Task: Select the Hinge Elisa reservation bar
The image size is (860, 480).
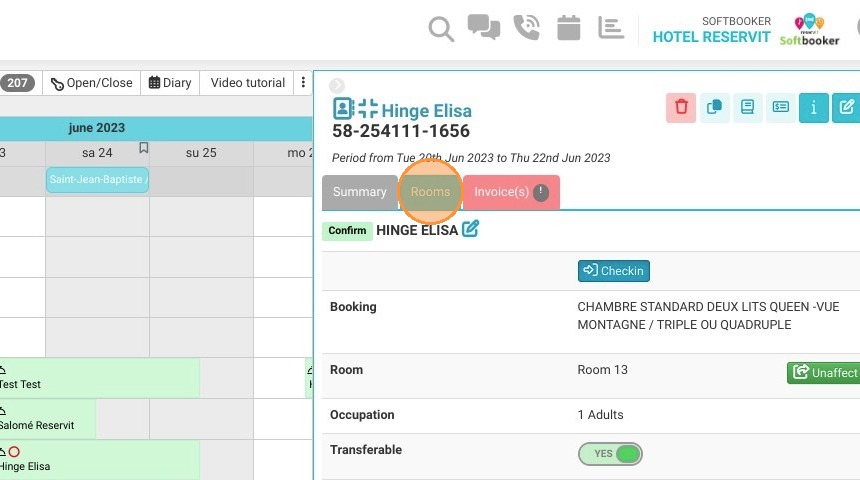Action: click(x=99, y=460)
